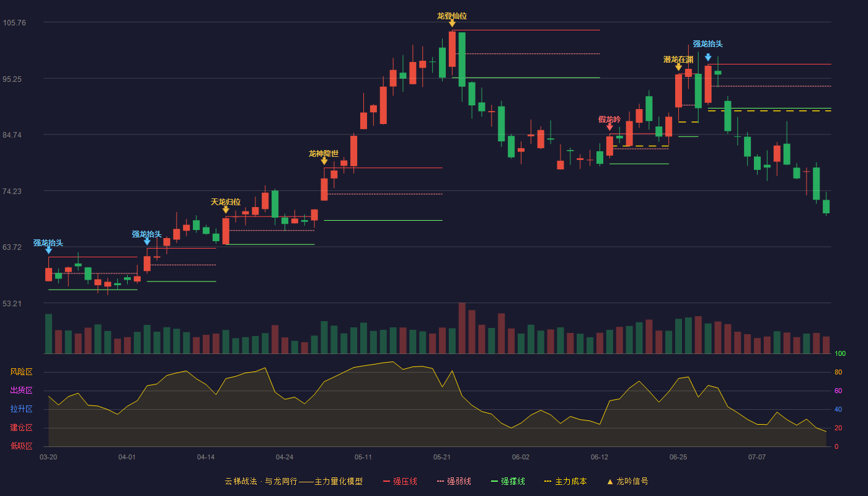Viewport: 868px width, 496px height.
Task: Click the 假龙吟 red arrow marker
Action: pos(609,127)
